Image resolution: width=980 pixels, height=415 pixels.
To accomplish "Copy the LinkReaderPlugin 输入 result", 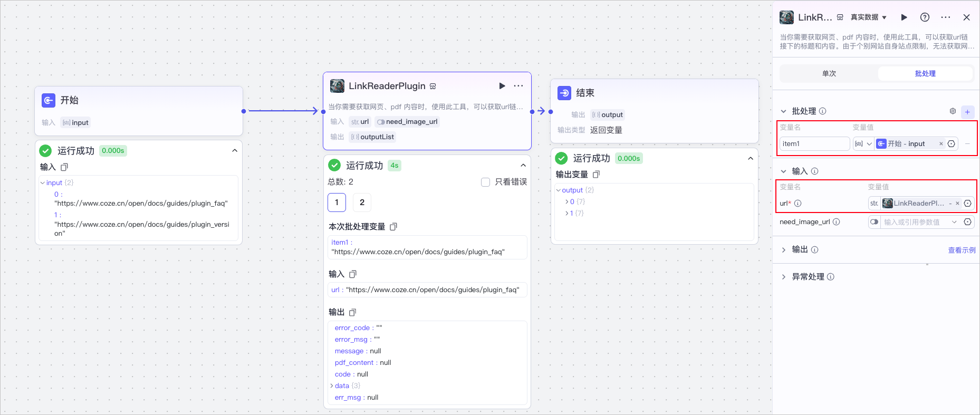I will (353, 274).
